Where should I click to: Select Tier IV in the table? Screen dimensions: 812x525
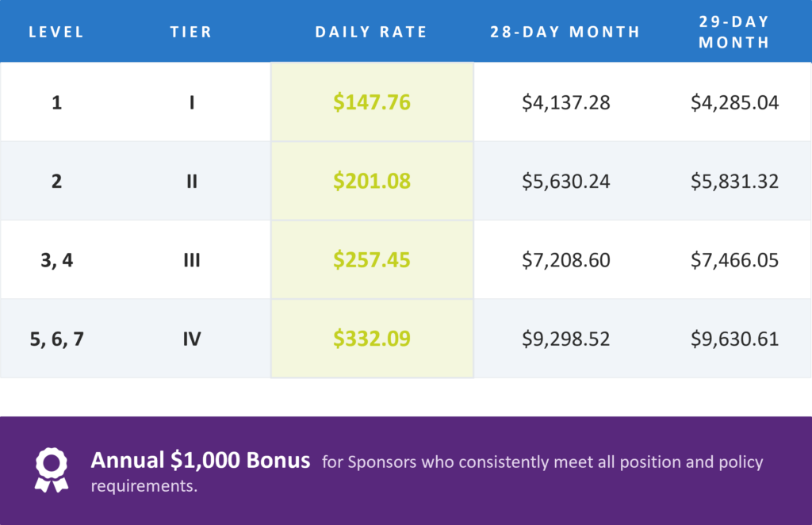[x=192, y=339]
